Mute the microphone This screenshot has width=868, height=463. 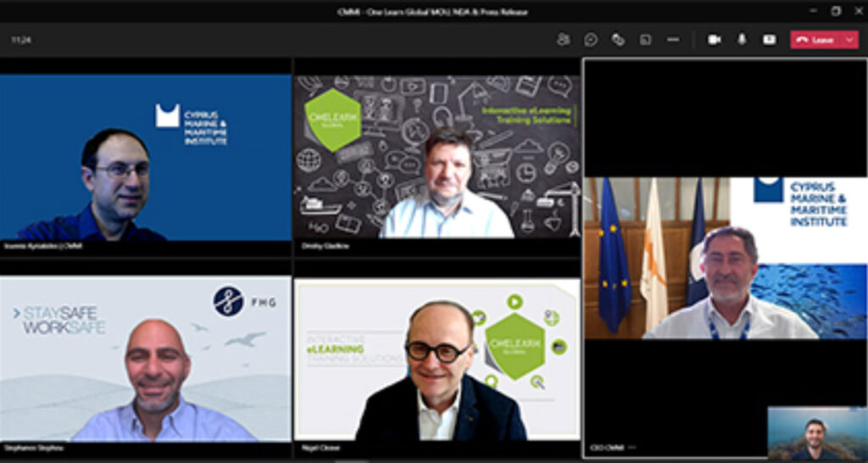(x=742, y=39)
